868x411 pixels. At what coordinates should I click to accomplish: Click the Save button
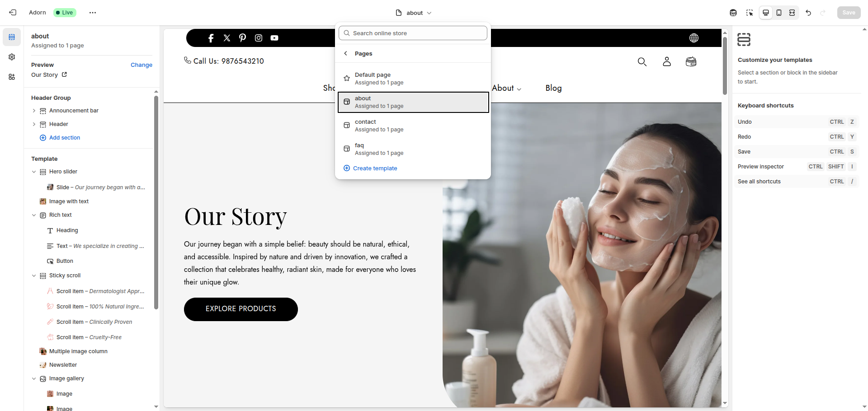(849, 13)
